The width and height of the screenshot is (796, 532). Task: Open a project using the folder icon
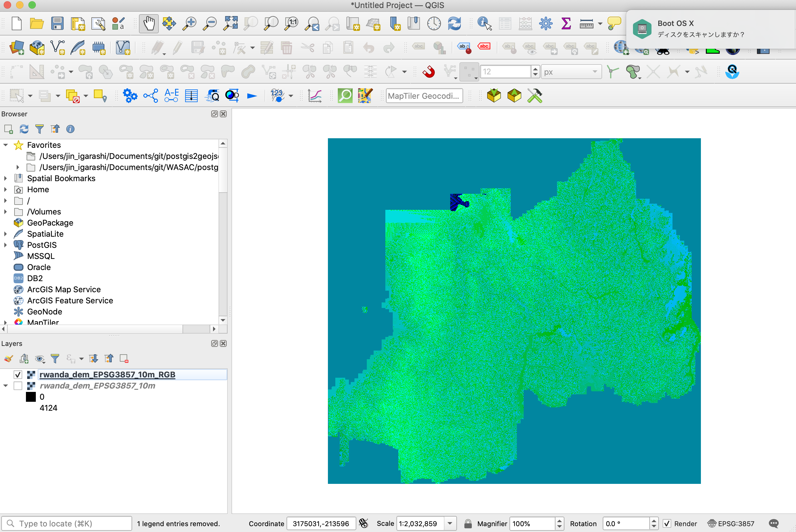click(x=37, y=23)
